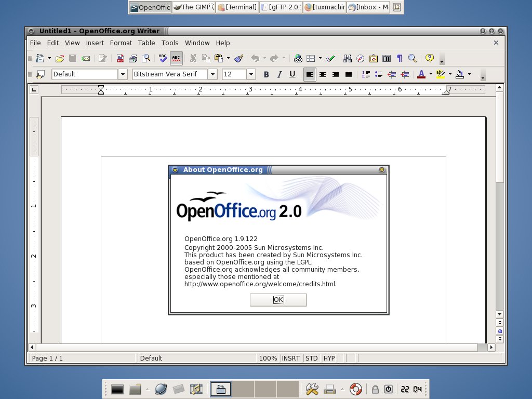Toggle Numbering On/Off

(366, 74)
